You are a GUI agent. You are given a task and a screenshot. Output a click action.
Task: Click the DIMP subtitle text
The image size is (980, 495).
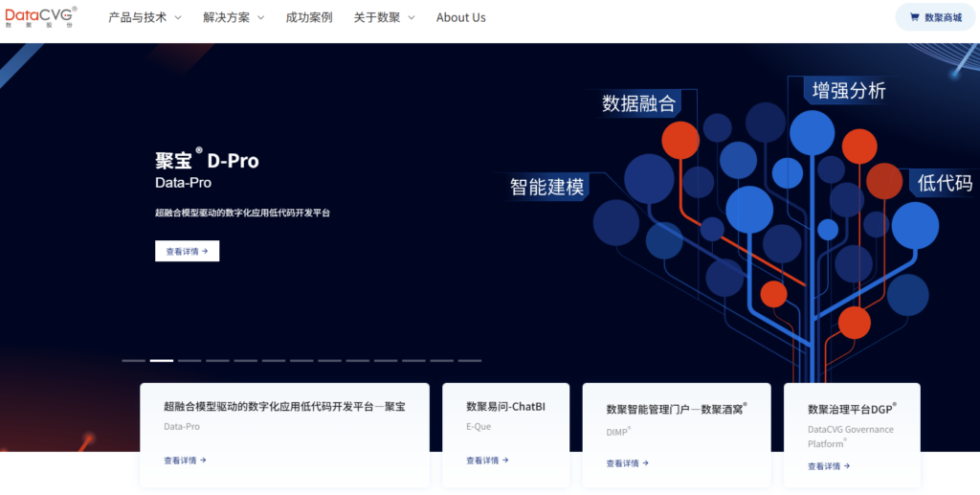tap(618, 431)
